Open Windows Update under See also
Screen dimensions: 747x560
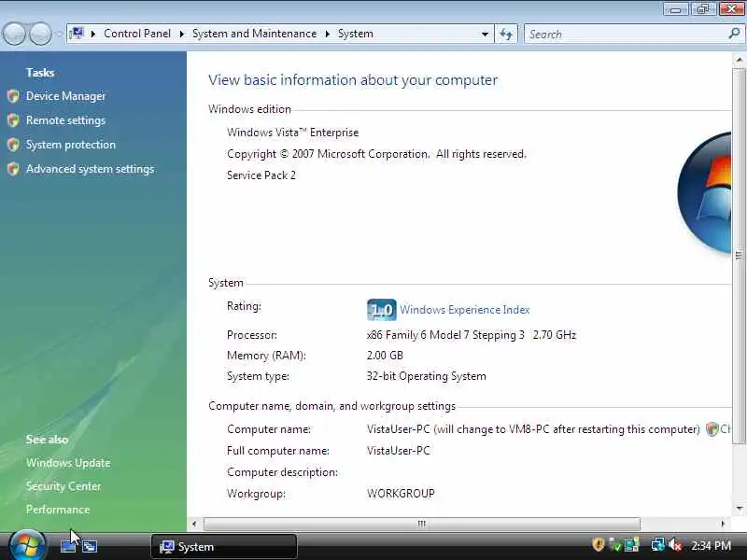click(x=68, y=463)
